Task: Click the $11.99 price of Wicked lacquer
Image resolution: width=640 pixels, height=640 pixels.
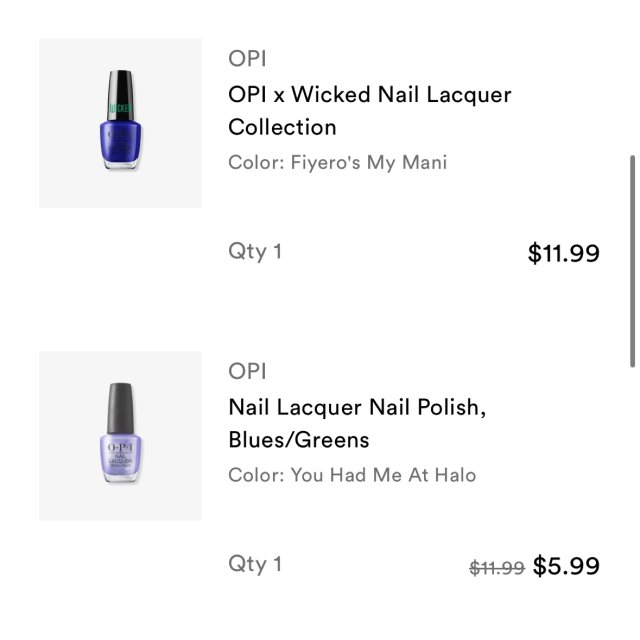Action: coord(563,253)
